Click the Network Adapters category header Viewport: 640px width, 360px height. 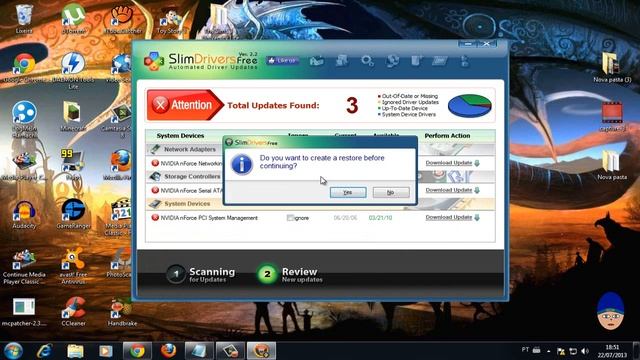click(189, 149)
